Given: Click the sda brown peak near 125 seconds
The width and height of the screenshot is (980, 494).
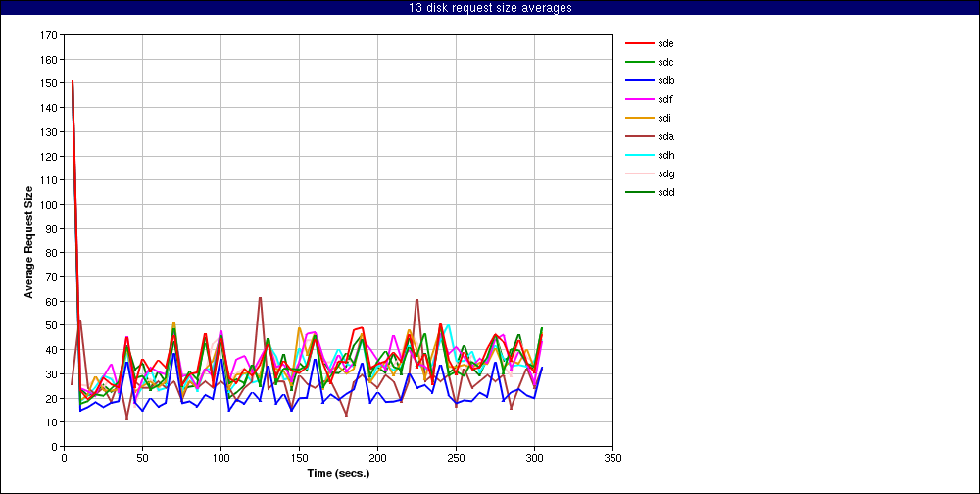Looking at the screenshot, I should click(x=260, y=298).
